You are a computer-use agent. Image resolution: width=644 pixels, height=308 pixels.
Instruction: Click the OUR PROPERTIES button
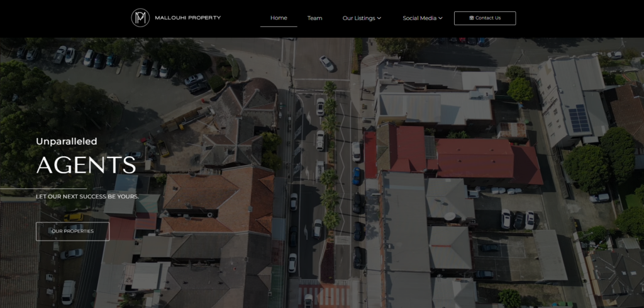(x=73, y=231)
